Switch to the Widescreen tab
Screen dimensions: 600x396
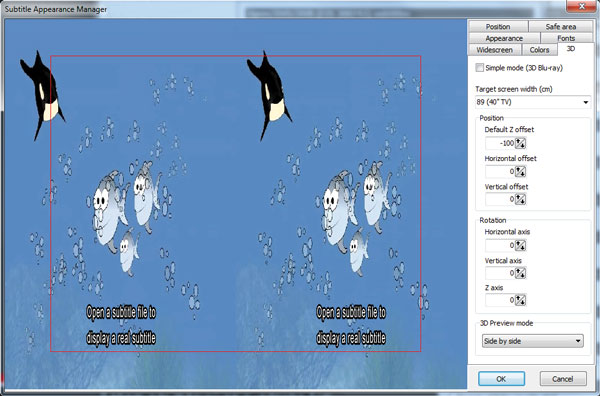(x=494, y=50)
